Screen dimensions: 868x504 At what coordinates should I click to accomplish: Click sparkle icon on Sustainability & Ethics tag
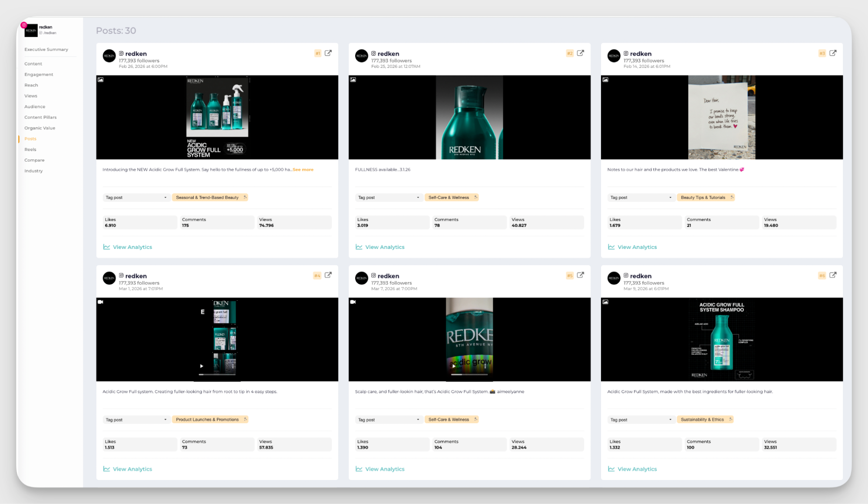coord(731,419)
